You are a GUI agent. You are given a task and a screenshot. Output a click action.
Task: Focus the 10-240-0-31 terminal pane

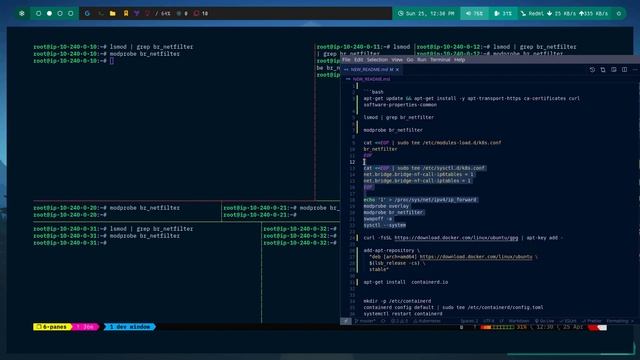point(147,273)
